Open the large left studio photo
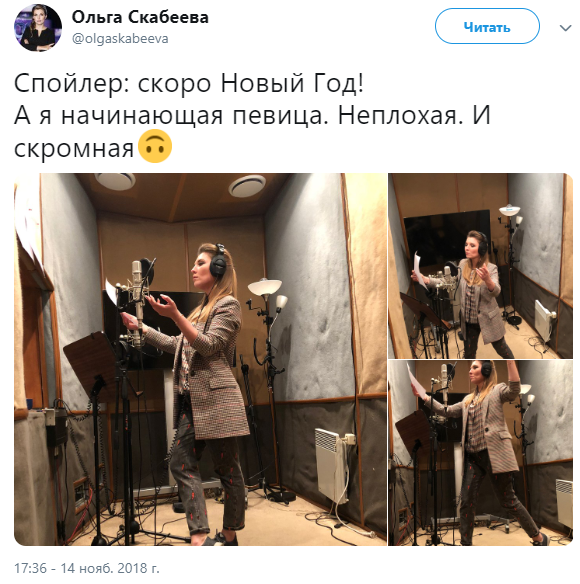580x584 pixels. [200, 359]
